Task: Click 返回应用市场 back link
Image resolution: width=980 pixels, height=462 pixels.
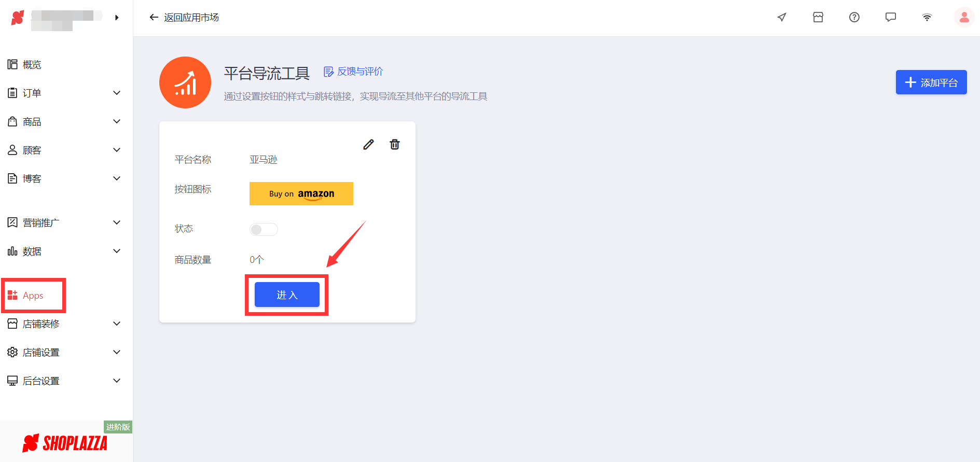Action: click(184, 18)
